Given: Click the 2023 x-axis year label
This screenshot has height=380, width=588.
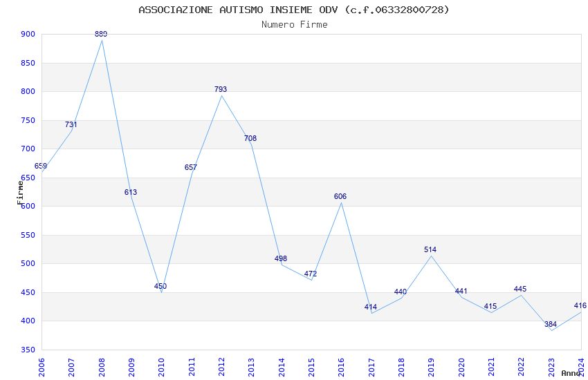Looking at the screenshot, I should coord(551,367).
